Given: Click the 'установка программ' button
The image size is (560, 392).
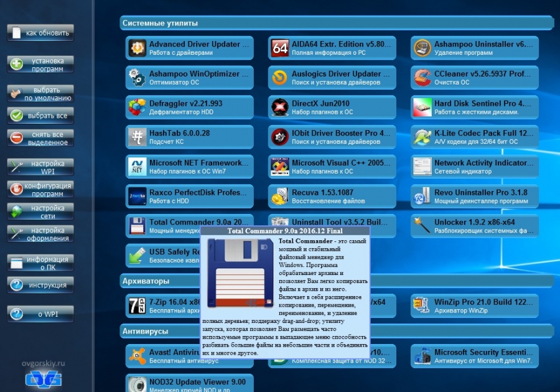Looking at the screenshot, I should (x=40, y=65).
